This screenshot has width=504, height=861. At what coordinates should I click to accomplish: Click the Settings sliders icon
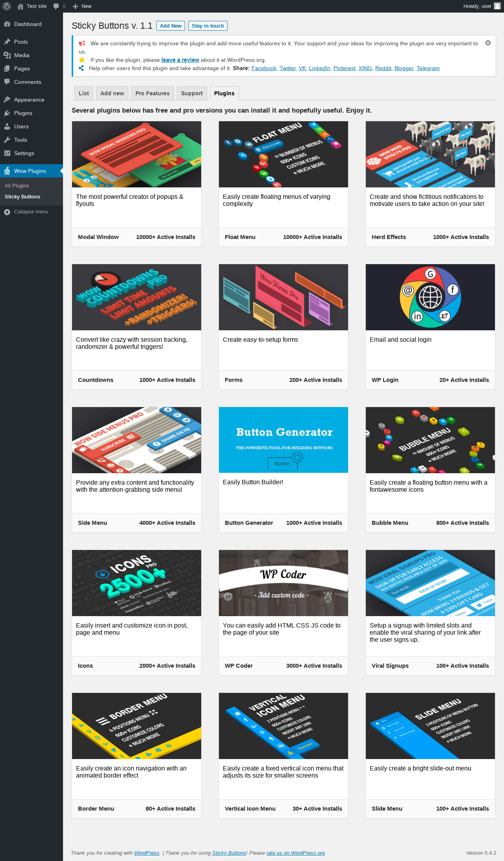(x=7, y=153)
